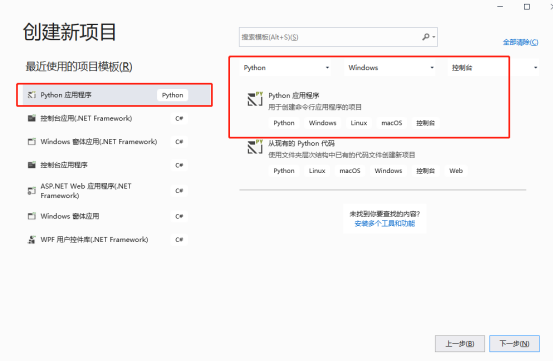This screenshot has height=362, width=554.
Task: Select the 'Python 应用程序' result template title
Action: tap(294, 96)
